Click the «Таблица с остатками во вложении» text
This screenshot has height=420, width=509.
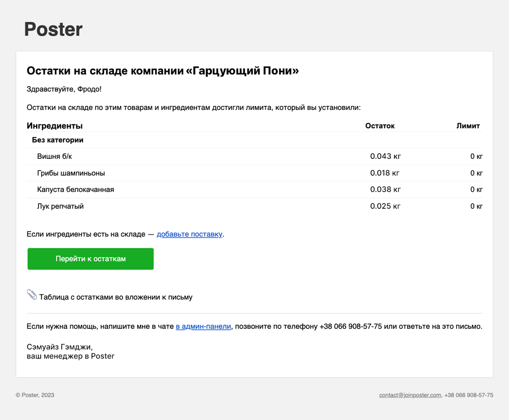tap(116, 297)
